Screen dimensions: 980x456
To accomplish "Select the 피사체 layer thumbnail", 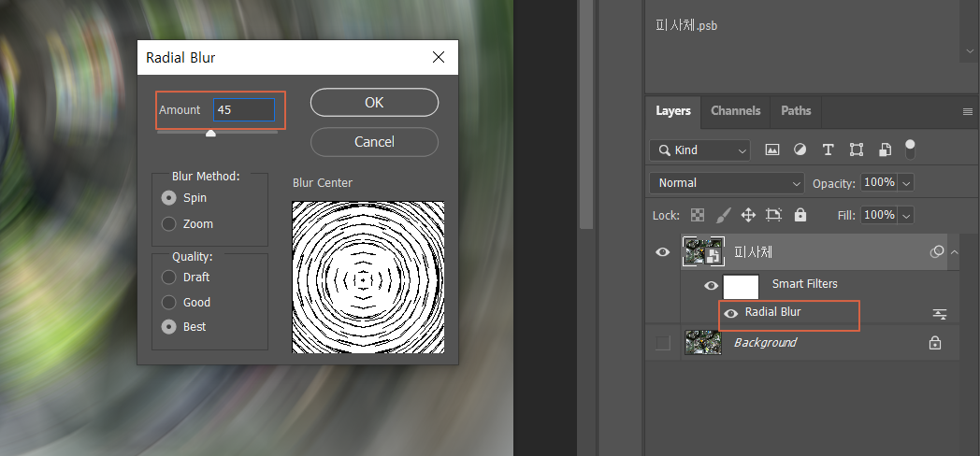I will 704,251.
